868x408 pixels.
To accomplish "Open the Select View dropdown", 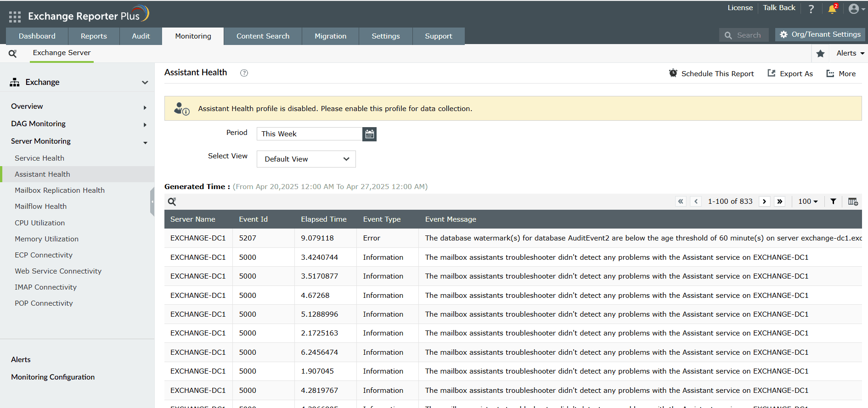I will coord(306,159).
